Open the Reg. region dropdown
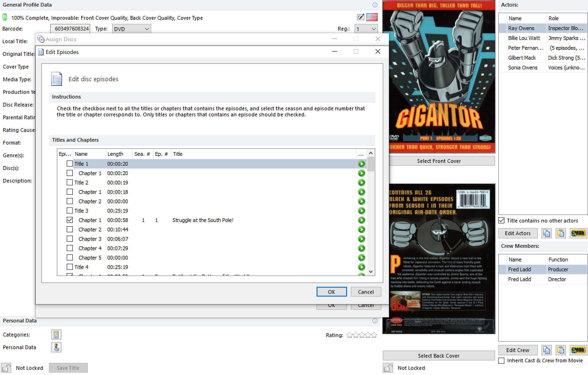The image size is (588, 375). (366, 29)
